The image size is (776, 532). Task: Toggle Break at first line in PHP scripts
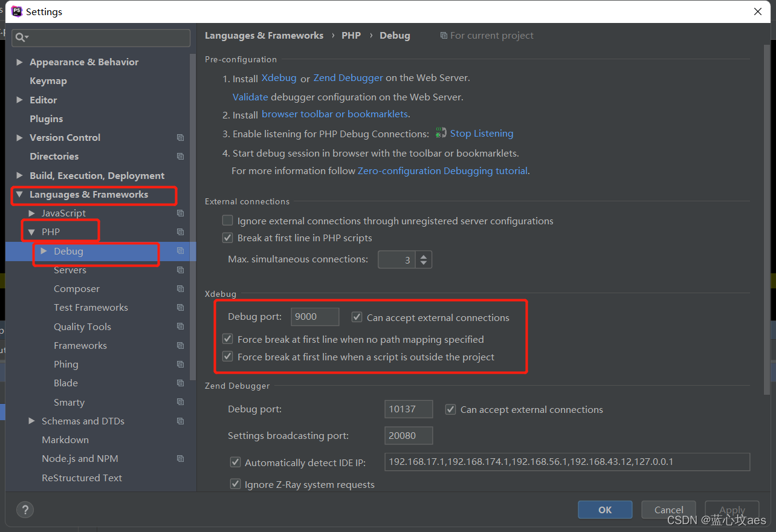[x=228, y=238]
